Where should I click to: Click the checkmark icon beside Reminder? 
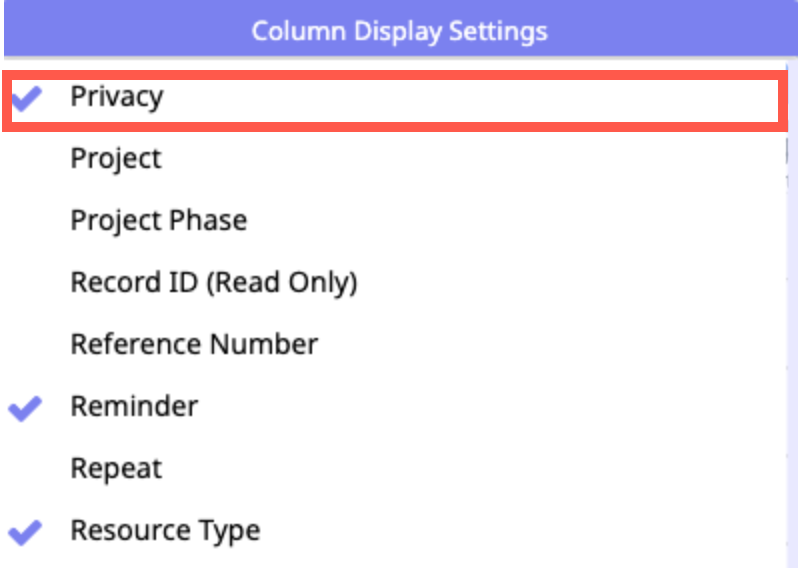(26, 407)
